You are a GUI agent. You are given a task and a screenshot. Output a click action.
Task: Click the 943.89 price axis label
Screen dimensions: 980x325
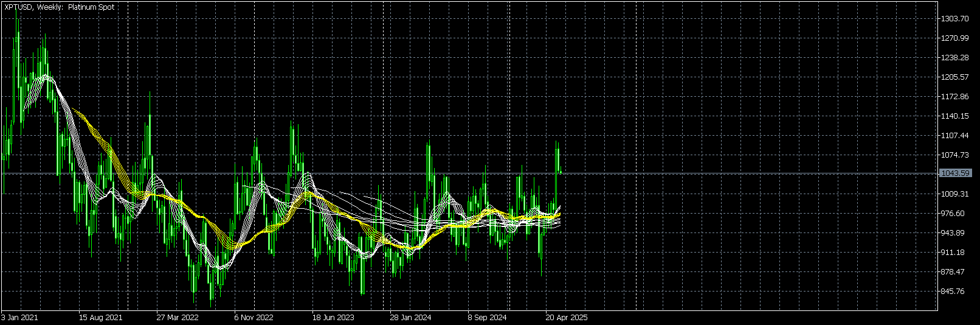coord(953,233)
